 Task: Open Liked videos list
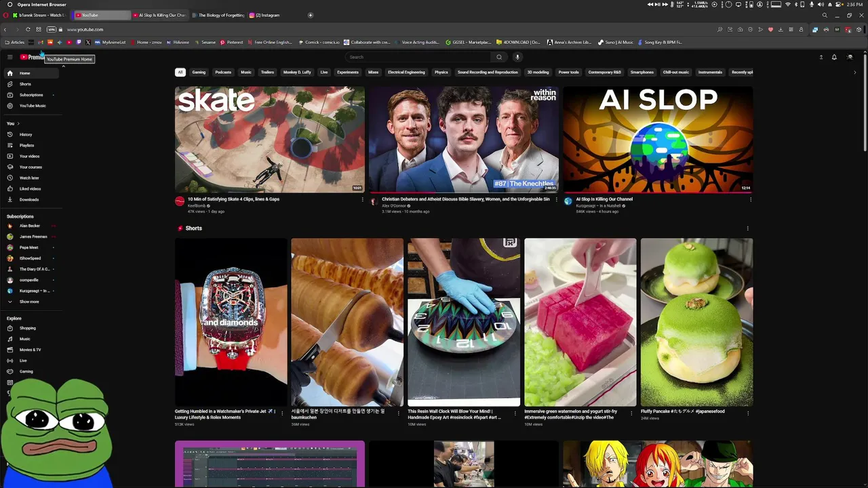coord(31,188)
